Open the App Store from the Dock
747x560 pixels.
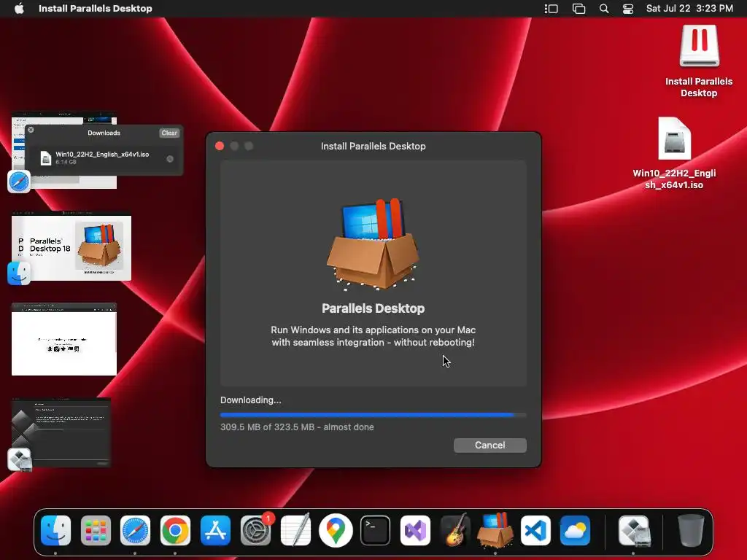[215, 531]
